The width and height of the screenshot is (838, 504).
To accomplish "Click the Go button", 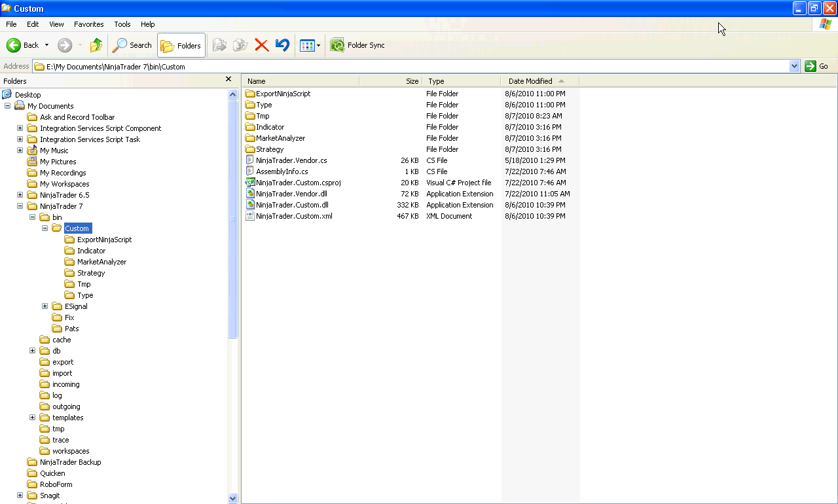I will click(x=817, y=66).
